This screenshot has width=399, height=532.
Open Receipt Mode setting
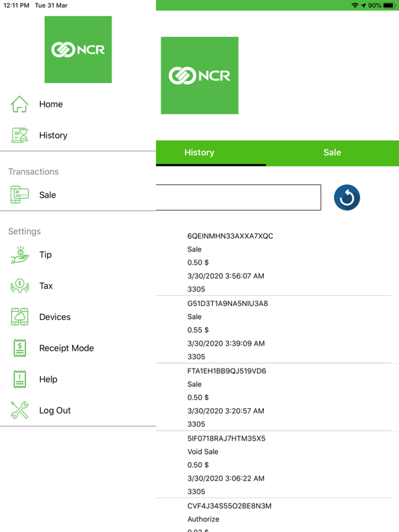tap(66, 348)
